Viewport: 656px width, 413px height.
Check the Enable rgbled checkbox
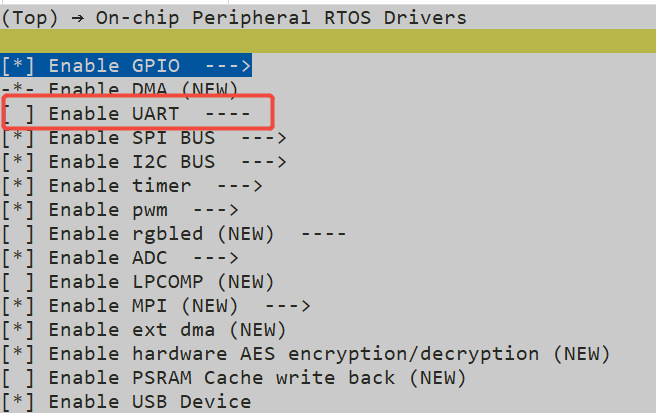click(19, 234)
